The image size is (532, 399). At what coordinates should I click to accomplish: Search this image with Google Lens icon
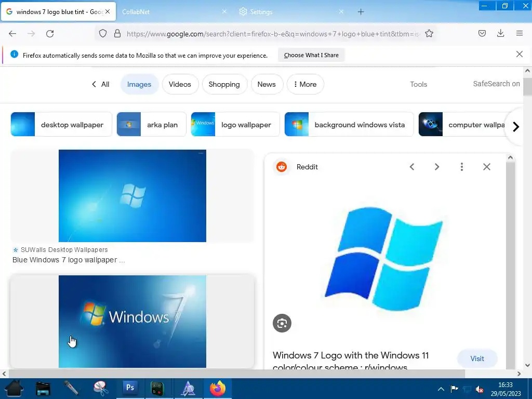pos(282,323)
